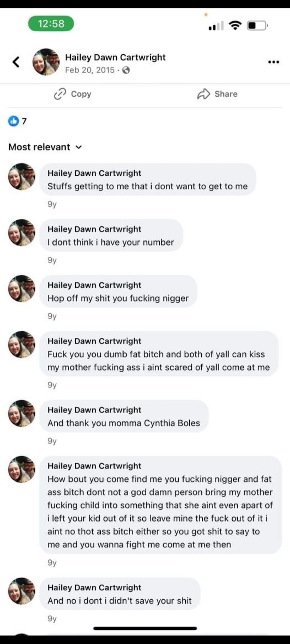
Task: Select the "thank you momma" comment bubble
Action: click(124, 416)
